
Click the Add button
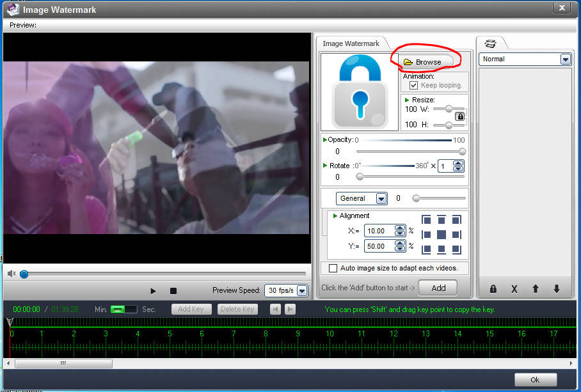tap(438, 288)
